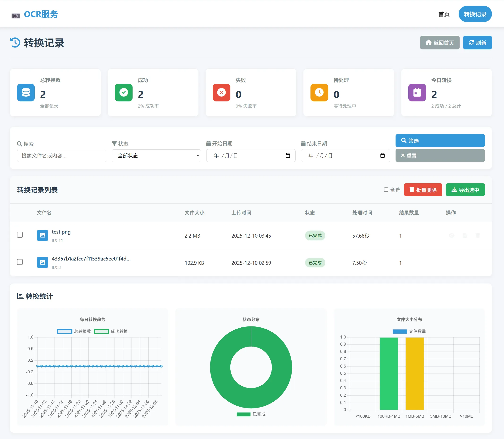
Task: Open the 开始日期 calendar picker
Action: click(288, 156)
